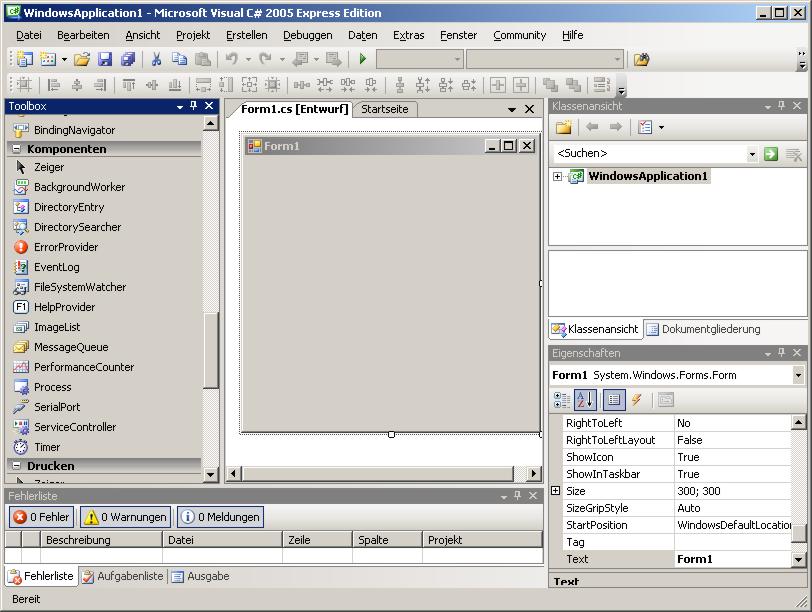
Task: Sort error list by Beschreibung column
Action: (102, 540)
